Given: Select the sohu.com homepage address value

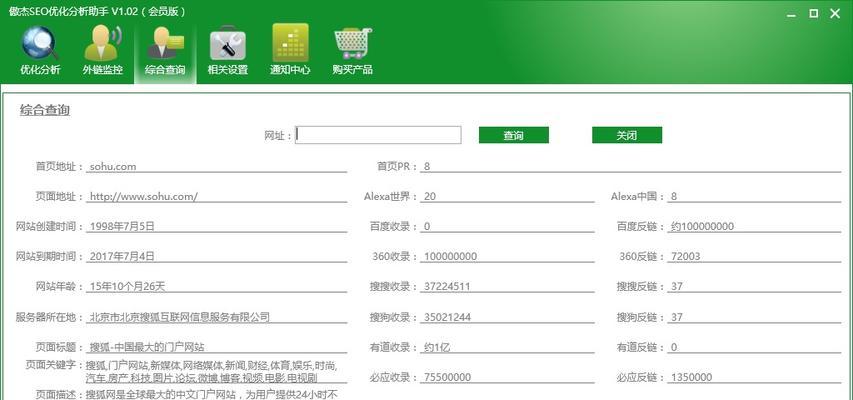Looking at the screenshot, I should click(x=113, y=167).
